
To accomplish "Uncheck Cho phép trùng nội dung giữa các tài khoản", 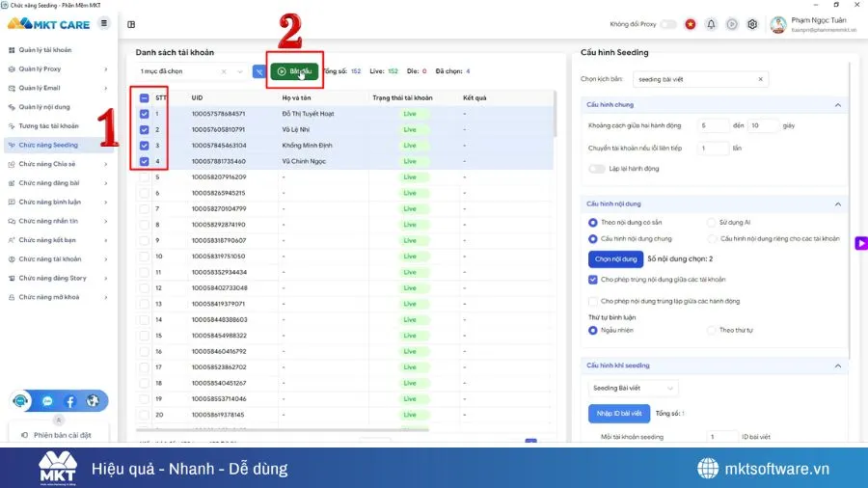I will tap(593, 280).
